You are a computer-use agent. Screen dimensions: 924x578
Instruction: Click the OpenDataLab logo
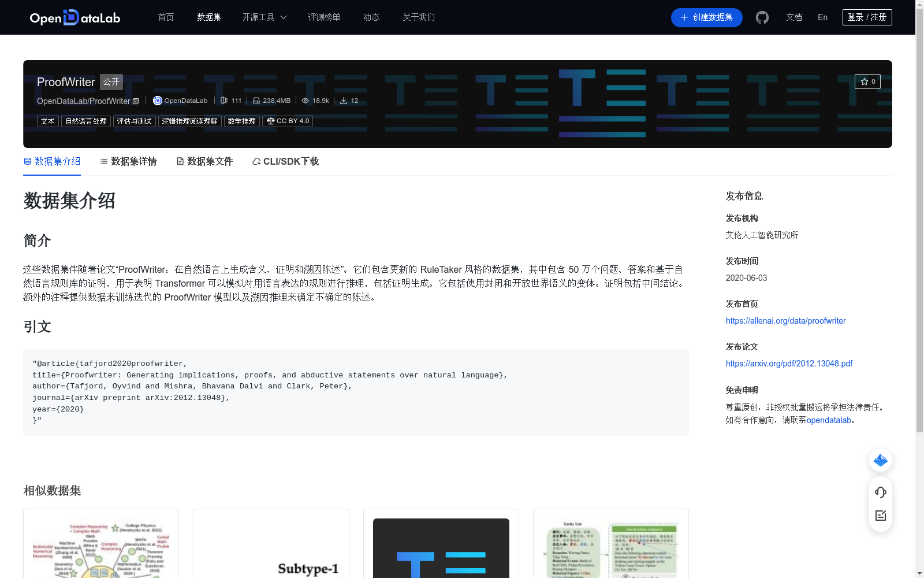75,17
